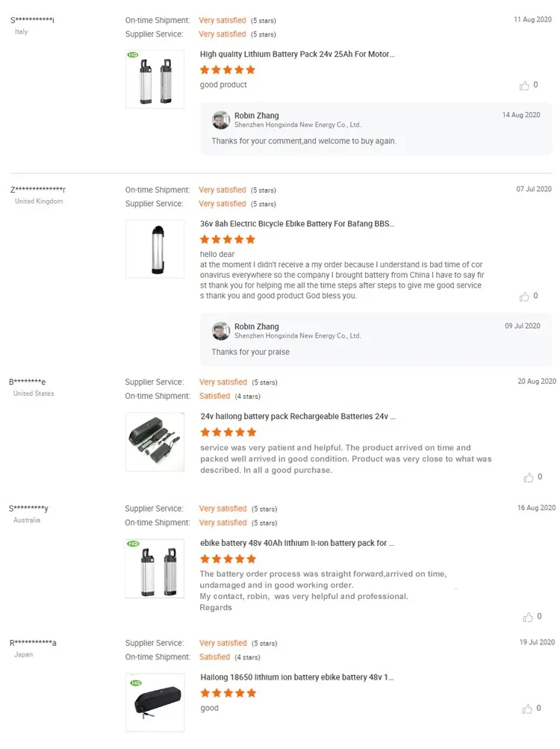Viewport: 560px width, 749px height.
Task: Open the 24v 25Ah lithium battery pack thumbnail
Action: click(x=155, y=79)
